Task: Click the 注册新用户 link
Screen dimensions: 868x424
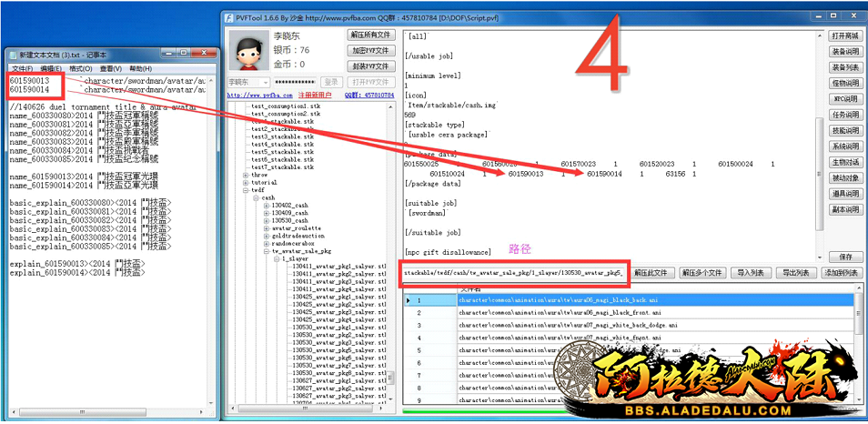Action: pos(315,95)
